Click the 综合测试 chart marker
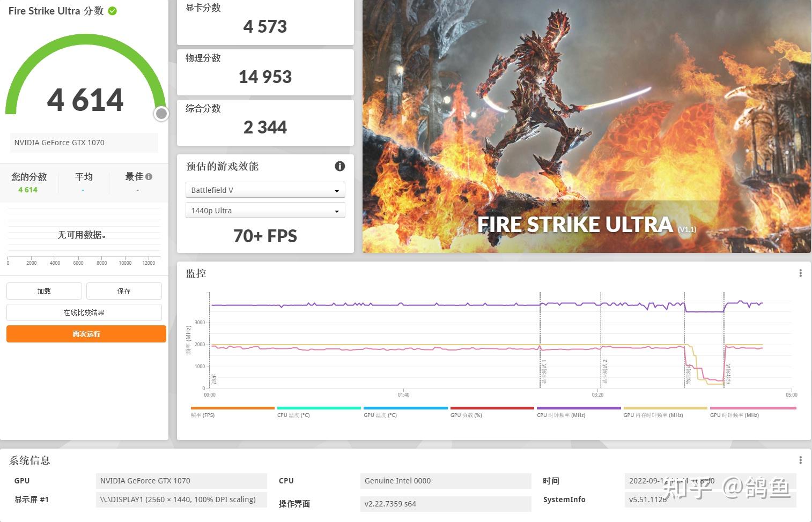Image resolution: width=812 pixels, height=522 pixels. tap(728, 374)
